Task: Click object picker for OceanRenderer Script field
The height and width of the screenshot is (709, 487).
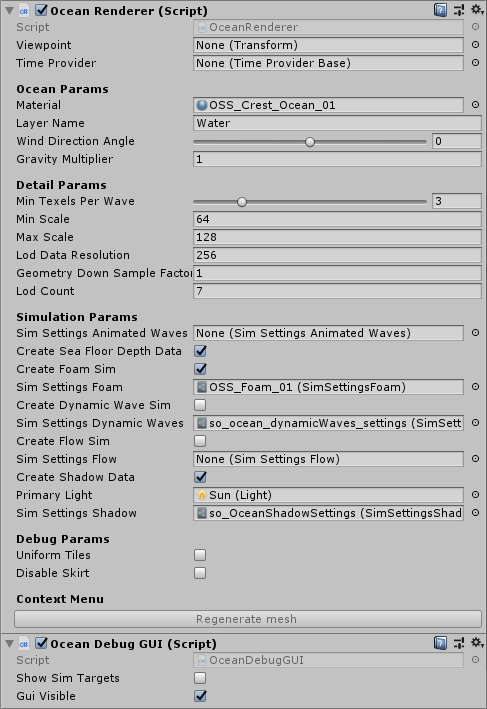Action: tap(475, 27)
